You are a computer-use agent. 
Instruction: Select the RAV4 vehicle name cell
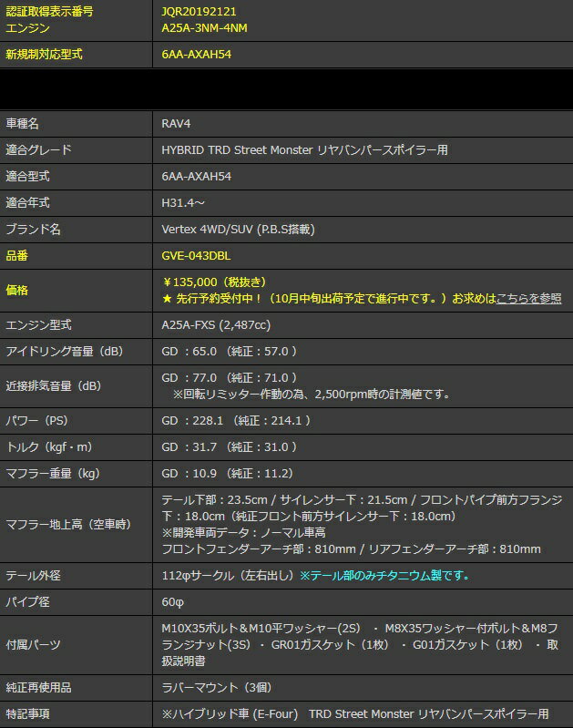click(176, 123)
